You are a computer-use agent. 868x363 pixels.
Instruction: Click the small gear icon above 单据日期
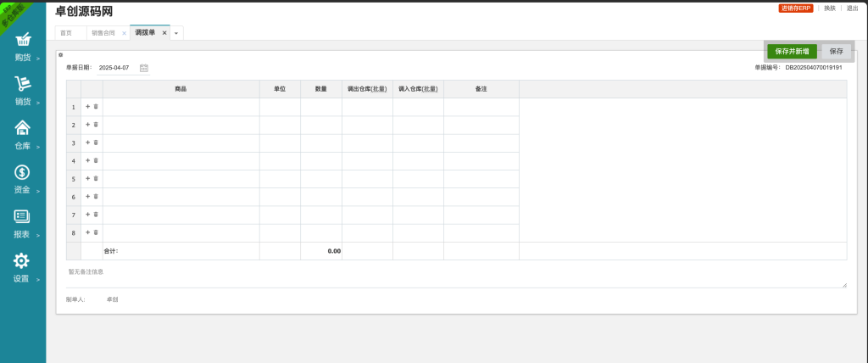pos(61,55)
